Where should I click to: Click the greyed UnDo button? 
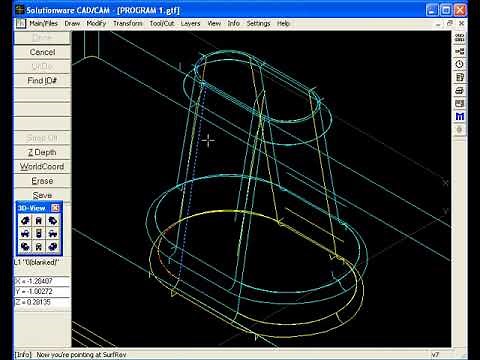point(42,66)
